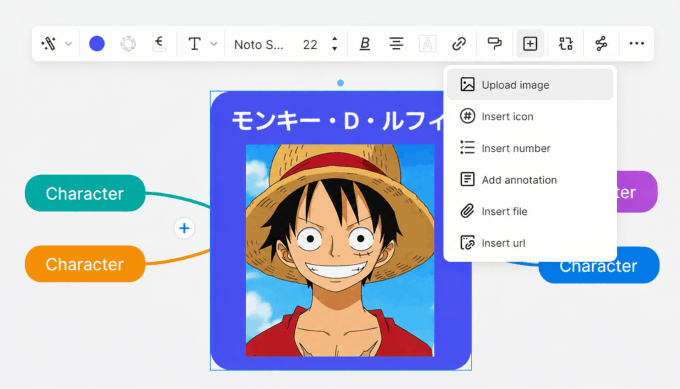Toggle bold formatting
Screen dimensions: 680x389
pyautogui.click(x=365, y=43)
